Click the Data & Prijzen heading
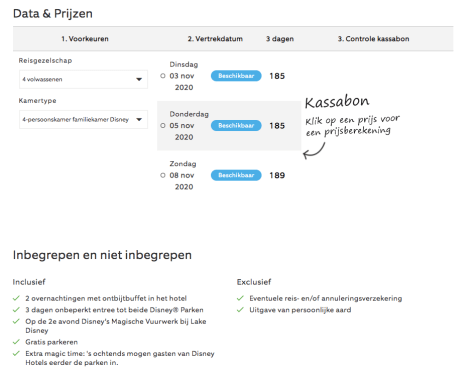This screenshot has width=475, height=374. [x=53, y=14]
